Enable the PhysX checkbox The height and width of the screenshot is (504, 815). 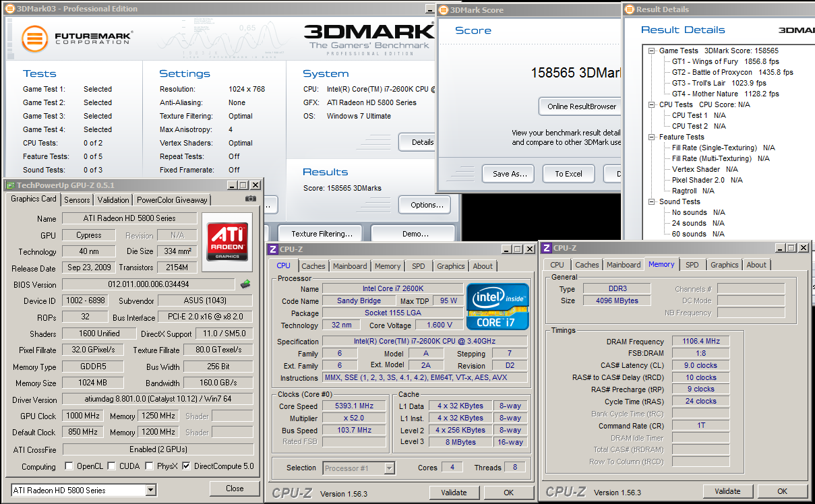click(x=151, y=466)
